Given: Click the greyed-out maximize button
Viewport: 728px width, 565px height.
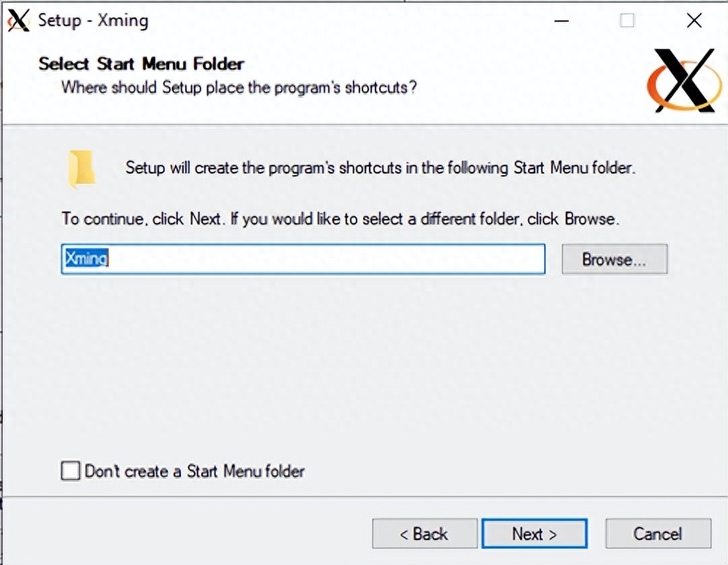Looking at the screenshot, I should click(x=627, y=20).
